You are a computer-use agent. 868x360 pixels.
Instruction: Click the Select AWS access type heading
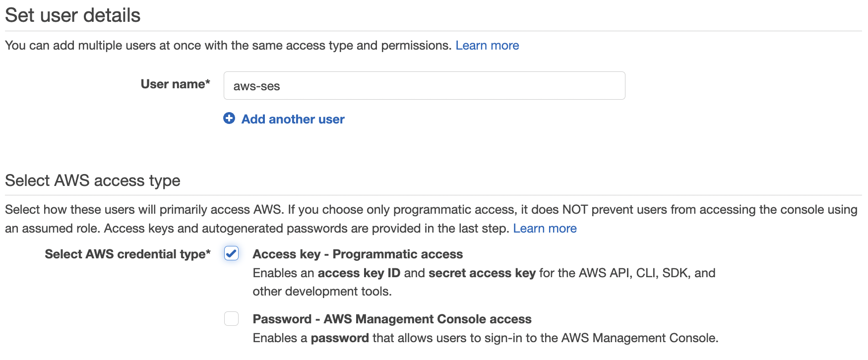pyautogui.click(x=93, y=180)
